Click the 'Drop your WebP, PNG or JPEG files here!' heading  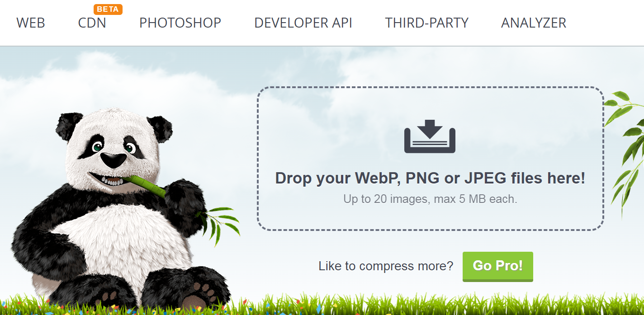click(x=430, y=178)
